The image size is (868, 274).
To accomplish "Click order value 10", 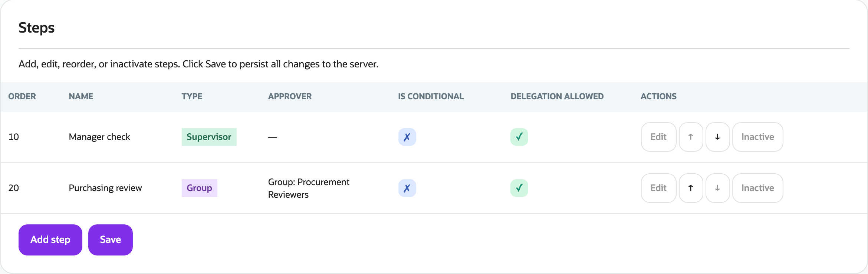I will coord(14,137).
